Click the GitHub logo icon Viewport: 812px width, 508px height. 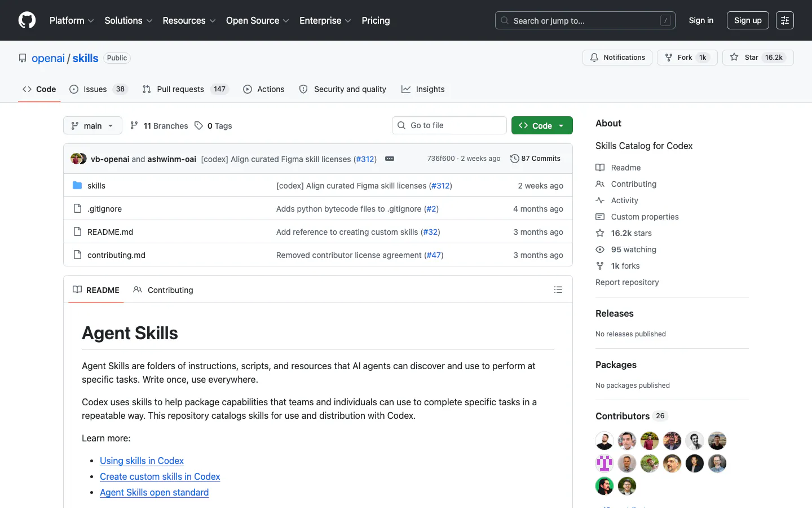(27, 20)
